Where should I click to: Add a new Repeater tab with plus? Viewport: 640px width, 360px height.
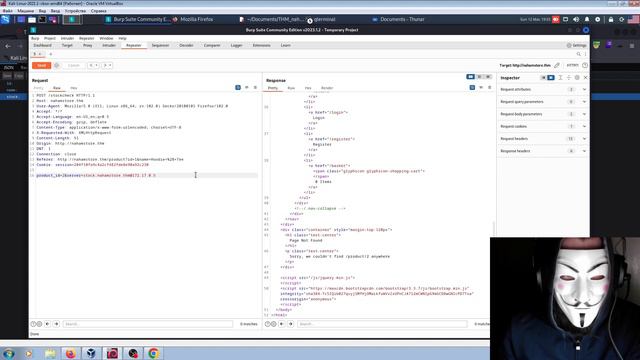click(51, 54)
